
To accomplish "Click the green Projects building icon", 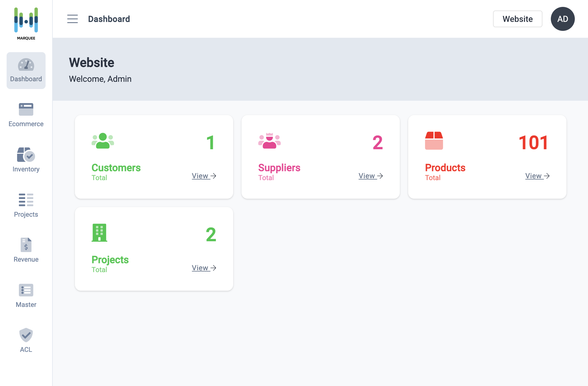I will click(99, 233).
